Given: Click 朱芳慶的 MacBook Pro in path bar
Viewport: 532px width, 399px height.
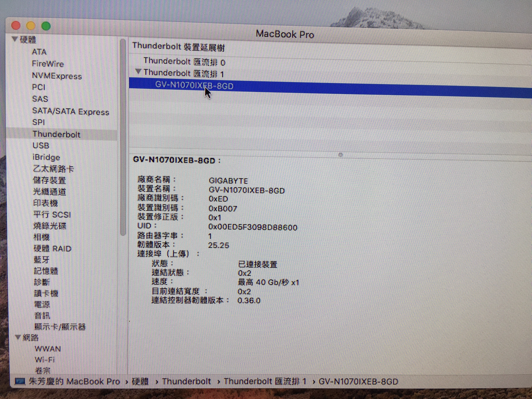Looking at the screenshot, I should coord(74,381).
